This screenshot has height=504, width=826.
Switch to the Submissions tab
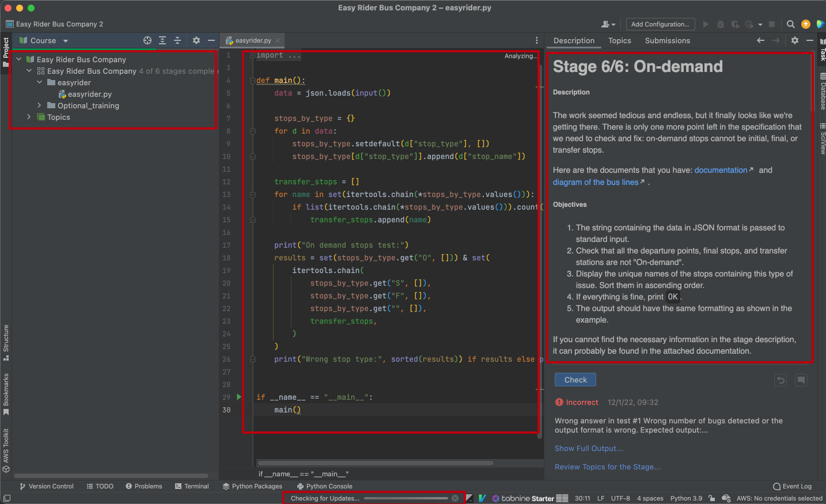[x=667, y=40]
